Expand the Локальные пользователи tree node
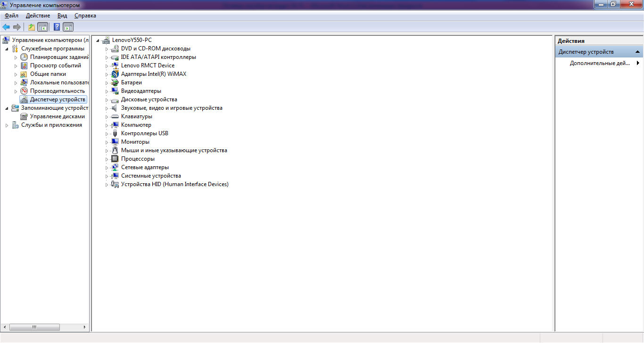The height and width of the screenshot is (343, 644). click(x=16, y=83)
